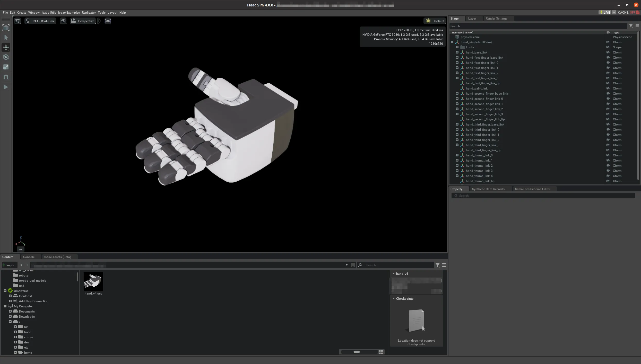Viewport: 641px width, 364px height.
Task: Collapse the hand_v4 details section
Action: [394, 274]
